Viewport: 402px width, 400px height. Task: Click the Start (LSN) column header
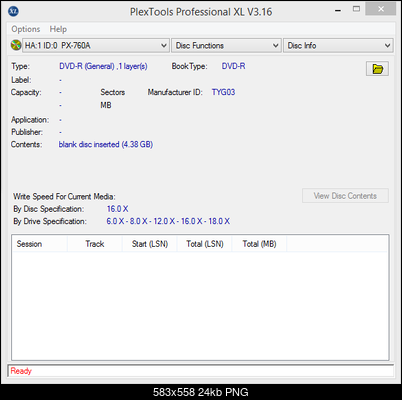pyautogui.click(x=150, y=244)
